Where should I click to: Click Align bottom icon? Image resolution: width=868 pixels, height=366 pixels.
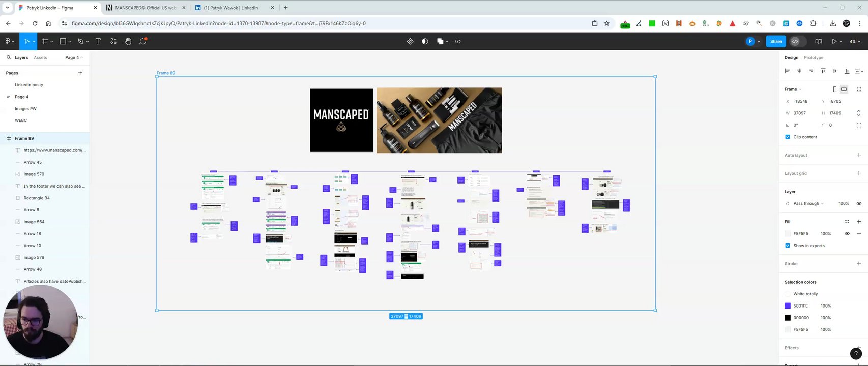point(847,71)
